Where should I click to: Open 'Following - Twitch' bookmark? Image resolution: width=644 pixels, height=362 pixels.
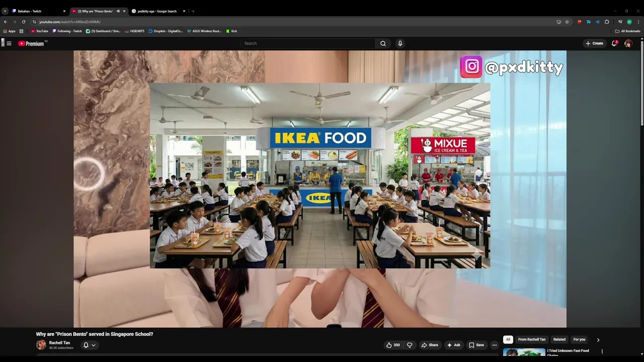click(x=67, y=31)
